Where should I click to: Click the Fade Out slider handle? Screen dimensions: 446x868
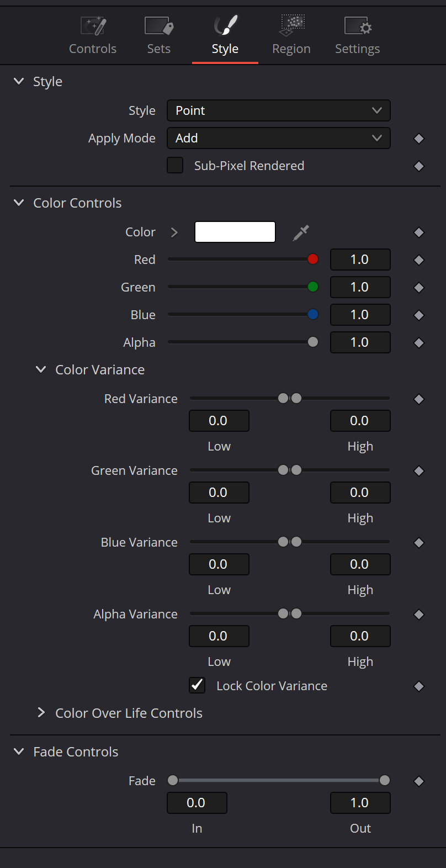click(x=385, y=780)
